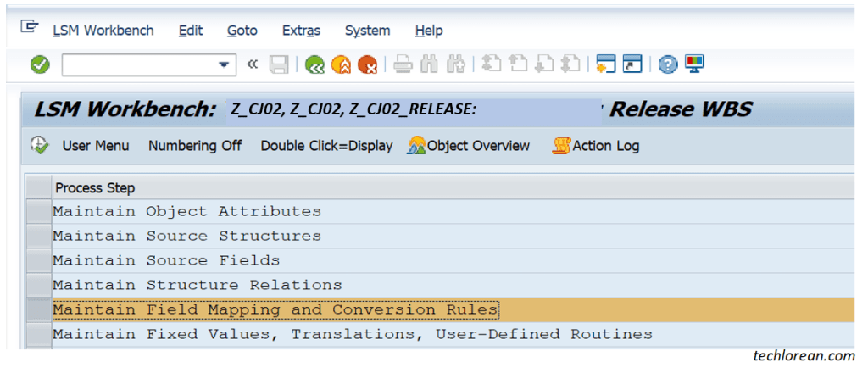Click the Execute clock icon
Screen dimensions: 868x368
pyautogui.click(x=39, y=146)
